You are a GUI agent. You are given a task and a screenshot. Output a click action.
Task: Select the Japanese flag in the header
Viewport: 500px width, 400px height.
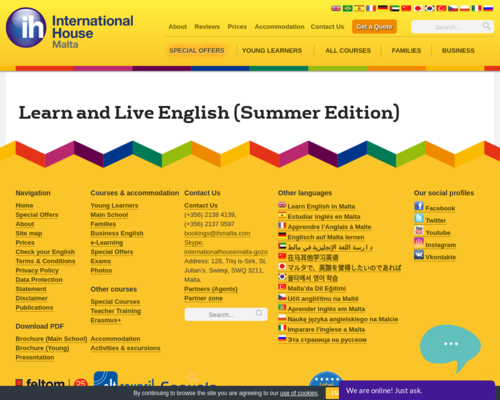point(418,8)
